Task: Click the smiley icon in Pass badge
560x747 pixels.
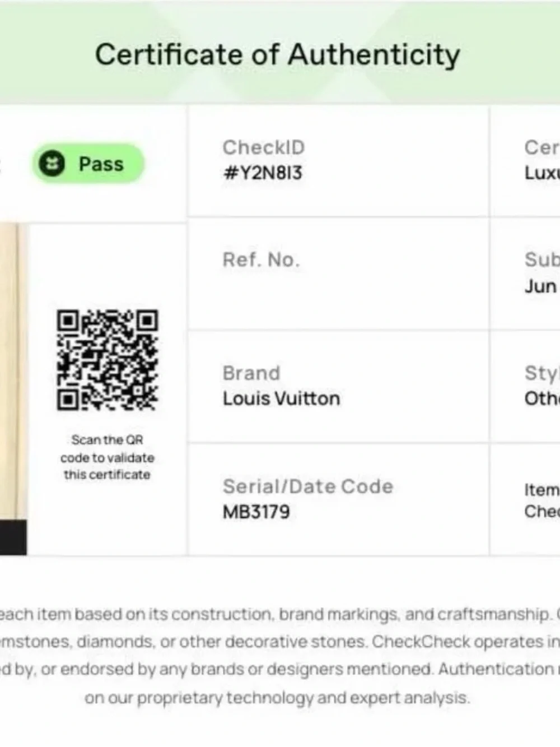Action: (x=52, y=164)
